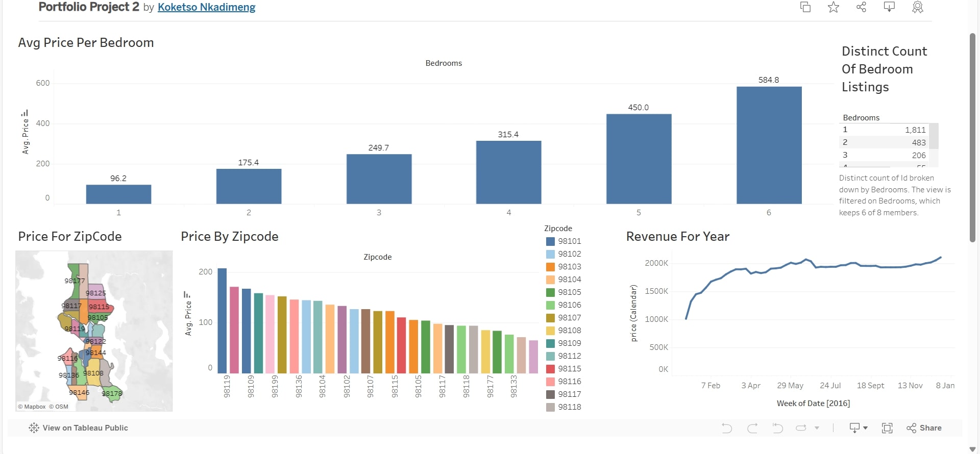Click the award ribbon badge icon
This screenshot has width=980, height=454.
tap(918, 7)
